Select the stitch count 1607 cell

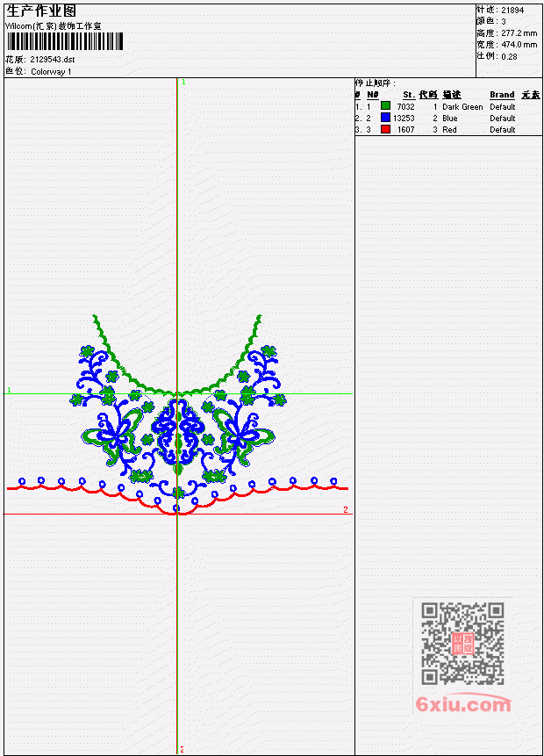405,130
